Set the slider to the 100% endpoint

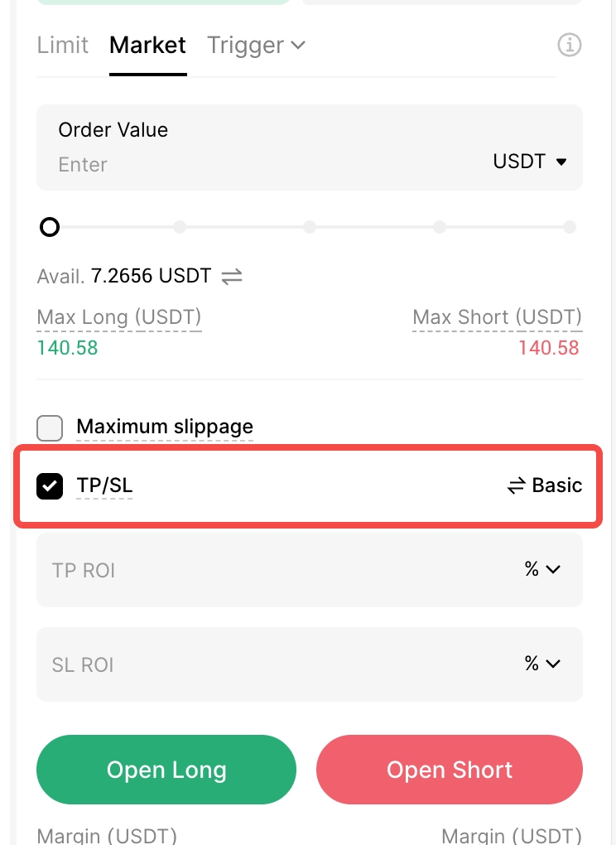pyautogui.click(x=570, y=227)
